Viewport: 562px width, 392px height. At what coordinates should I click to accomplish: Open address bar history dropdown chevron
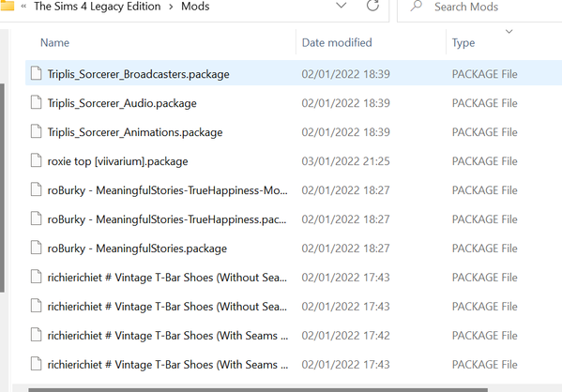pyautogui.click(x=341, y=6)
